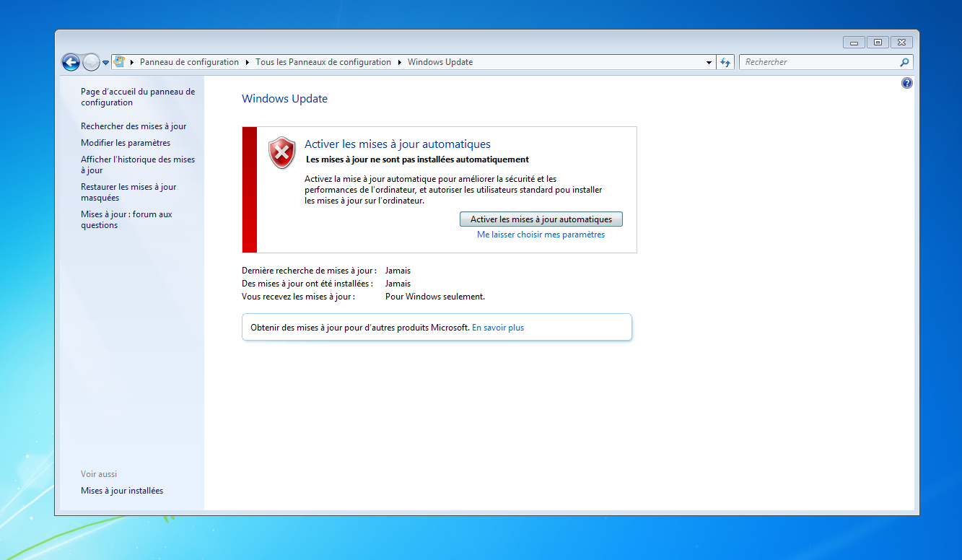
Task: Click the Forward navigation arrow
Action: click(x=91, y=62)
